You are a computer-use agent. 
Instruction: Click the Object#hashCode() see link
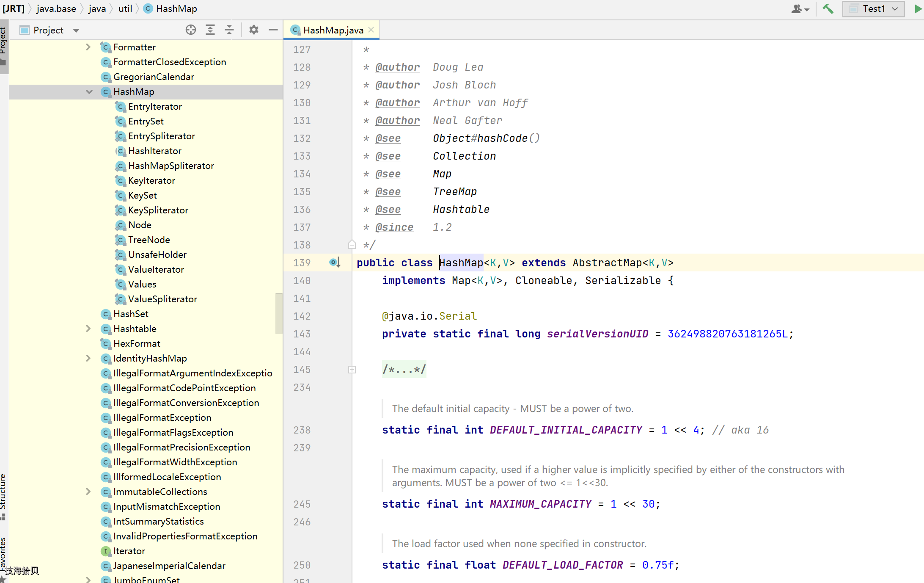pyautogui.click(x=486, y=138)
